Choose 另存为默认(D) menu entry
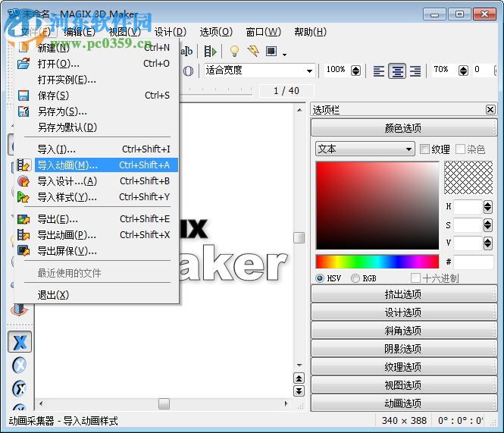The height and width of the screenshot is (433, 504). point(96,127)
